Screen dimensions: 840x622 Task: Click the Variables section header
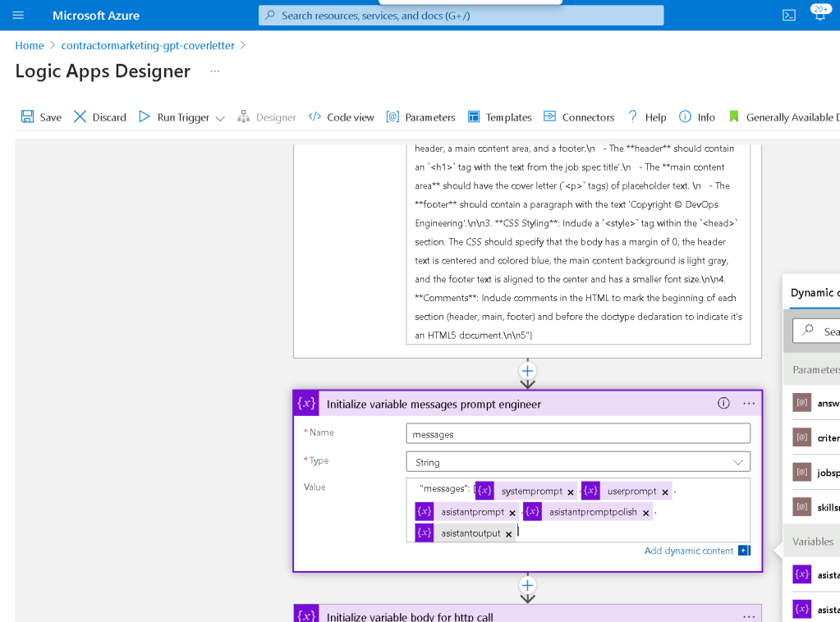[813, 541]
